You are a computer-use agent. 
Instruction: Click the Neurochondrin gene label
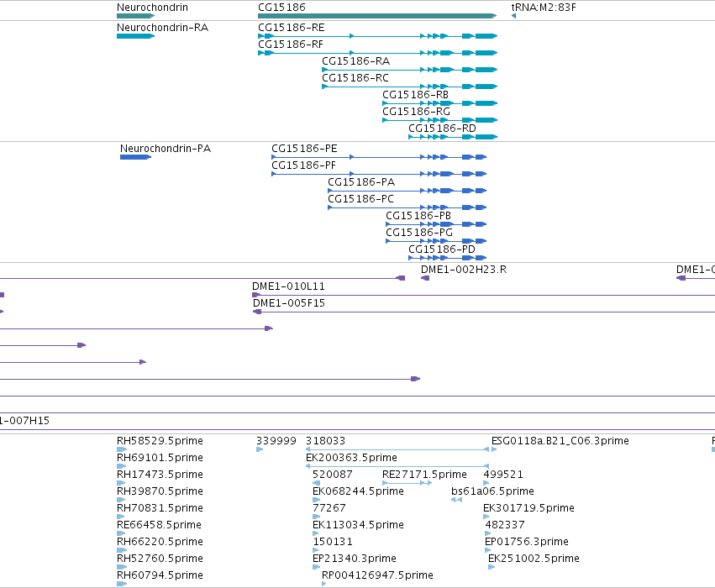(x=152, y=8)
